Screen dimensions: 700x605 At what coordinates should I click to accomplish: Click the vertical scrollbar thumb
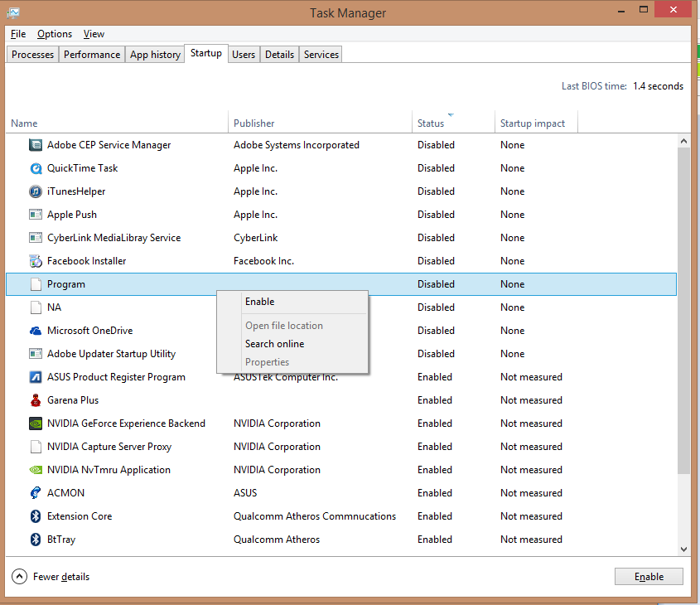click(x=683, y=311)
